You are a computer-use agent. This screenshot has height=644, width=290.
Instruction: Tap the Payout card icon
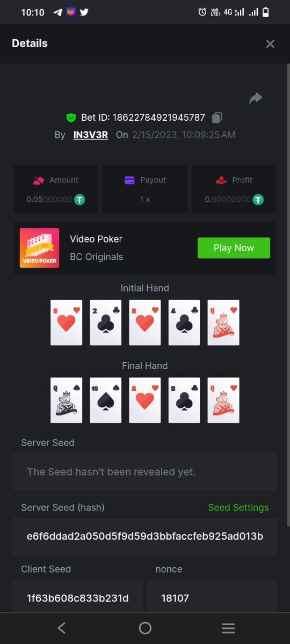(129, 180)
